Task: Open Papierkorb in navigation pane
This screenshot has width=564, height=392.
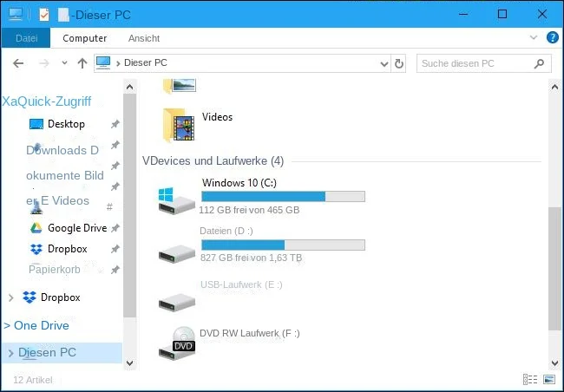Action: [55, 270]
